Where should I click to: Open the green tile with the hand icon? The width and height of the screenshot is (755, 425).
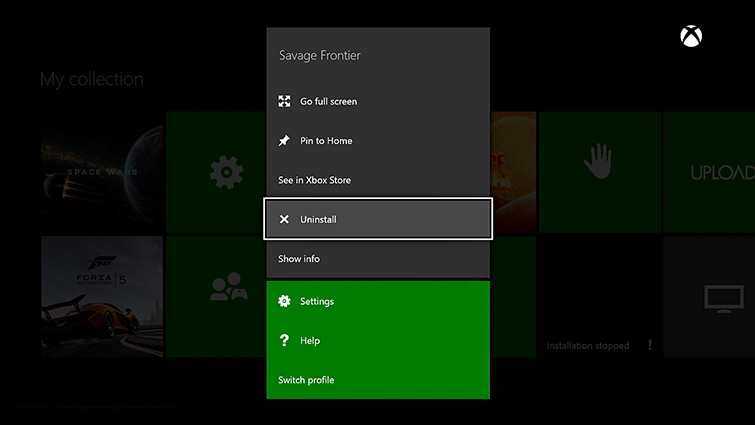(x=598, y=170)
